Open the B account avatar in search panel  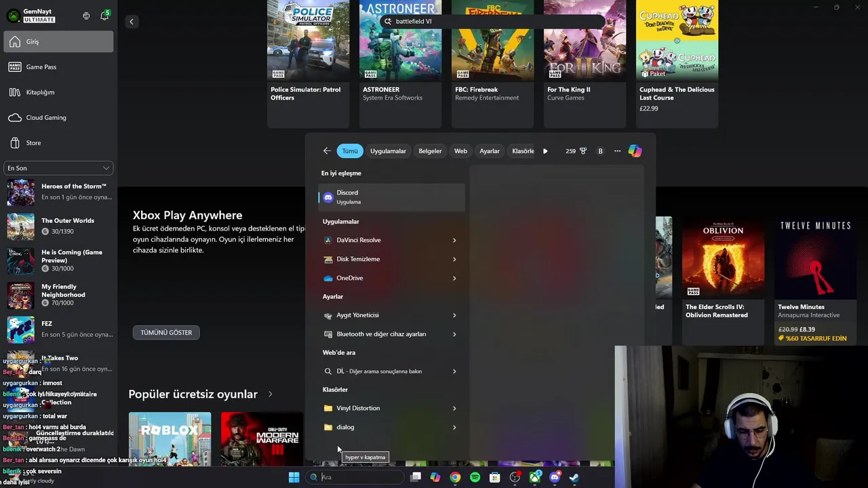click(x=600, y=151)
